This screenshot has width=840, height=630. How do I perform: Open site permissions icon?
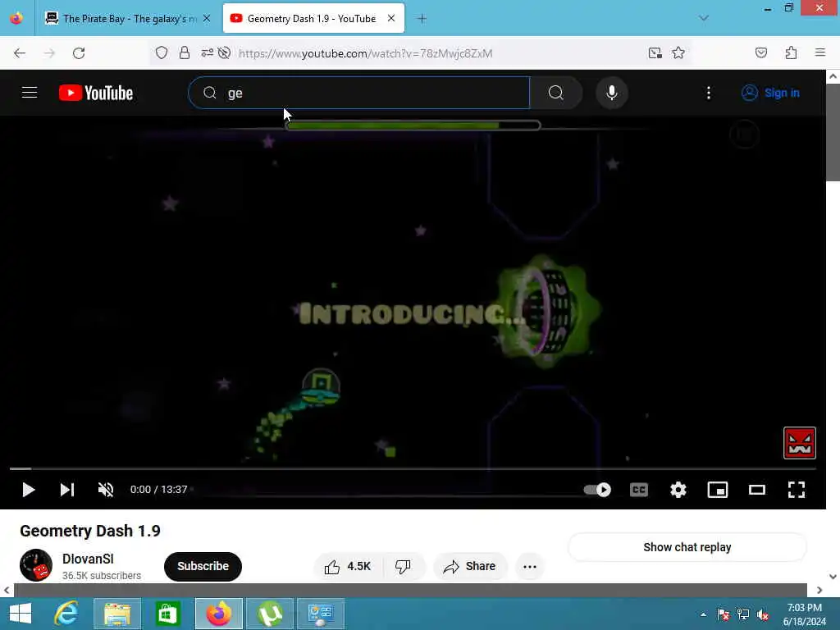click(x=207, y=52)
